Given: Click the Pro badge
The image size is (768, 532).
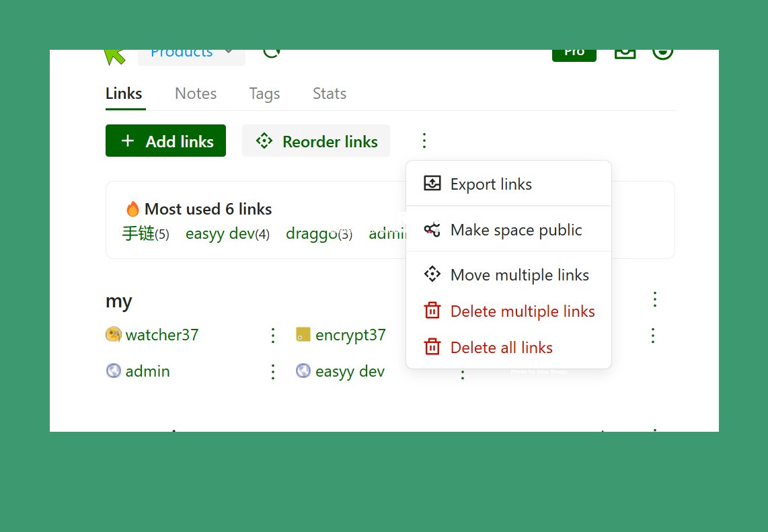Looking at the screenshot, I should click(x=574, y=55).
